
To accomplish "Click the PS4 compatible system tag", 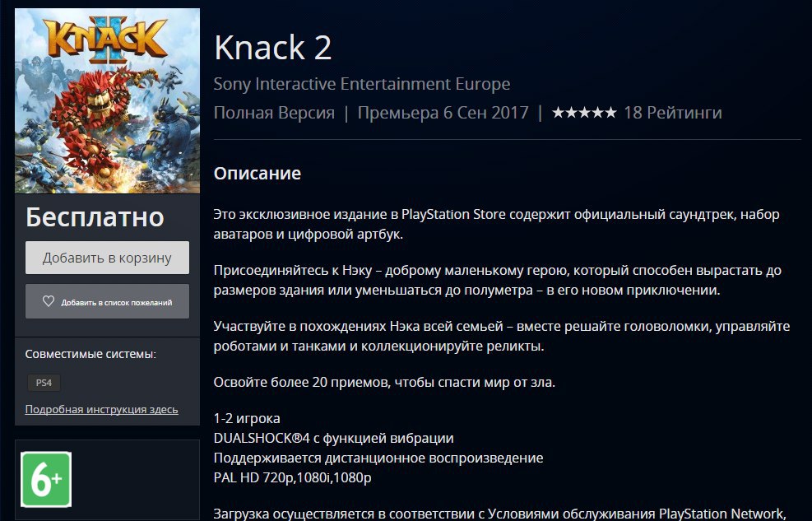I will [44, 383].
